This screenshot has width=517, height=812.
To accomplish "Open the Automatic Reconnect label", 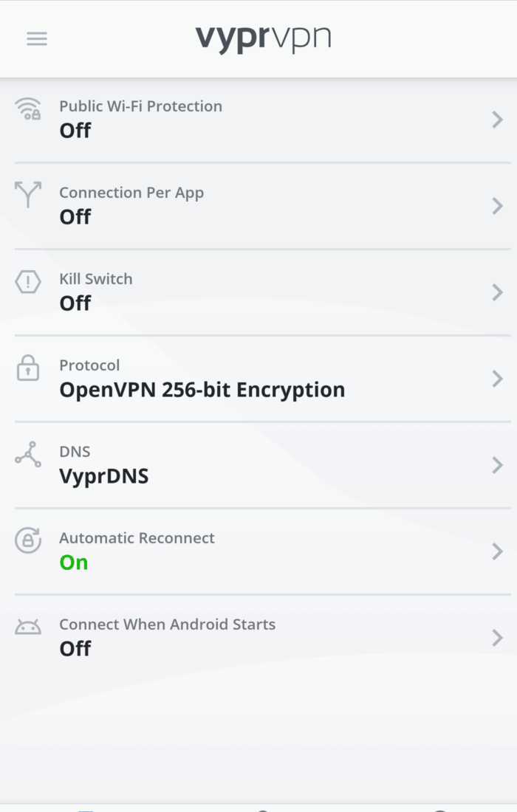I will pyautogui.click(x=137, y=538).
